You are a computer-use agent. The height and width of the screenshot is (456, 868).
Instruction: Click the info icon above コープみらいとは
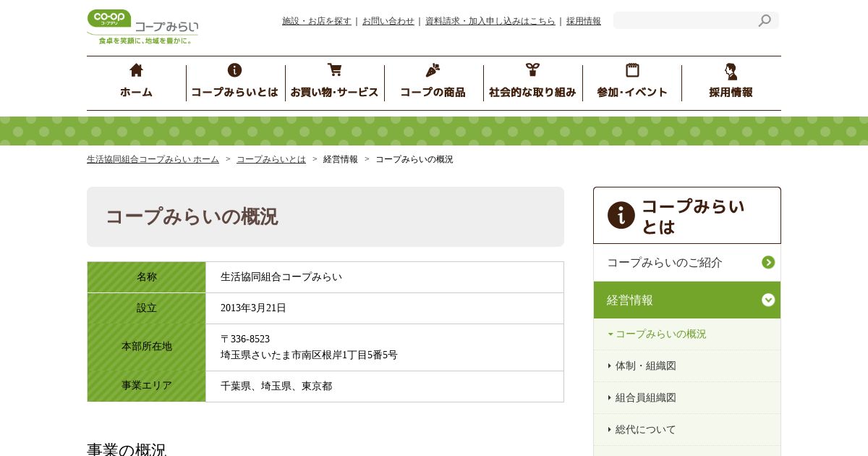click(x=234, y=70)
